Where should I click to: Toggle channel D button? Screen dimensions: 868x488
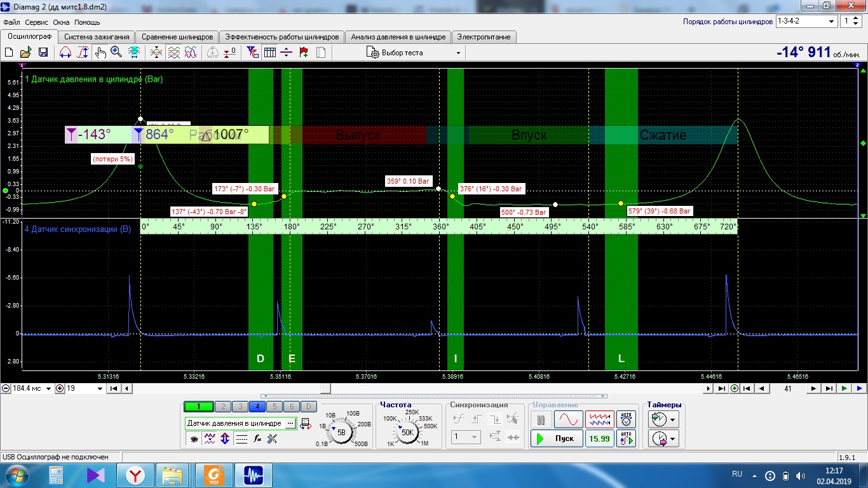pyautogui.click(x=308, y=407)
